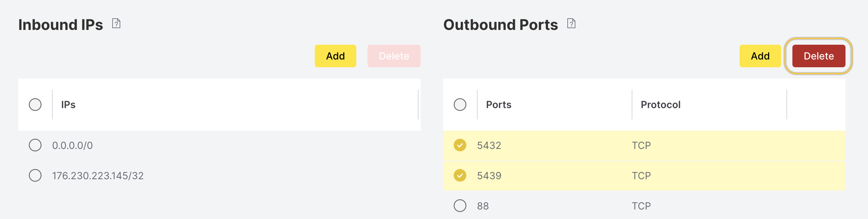Click the 176.230.223.145/32 address text
868x219 pixels.
click(98, 176)
